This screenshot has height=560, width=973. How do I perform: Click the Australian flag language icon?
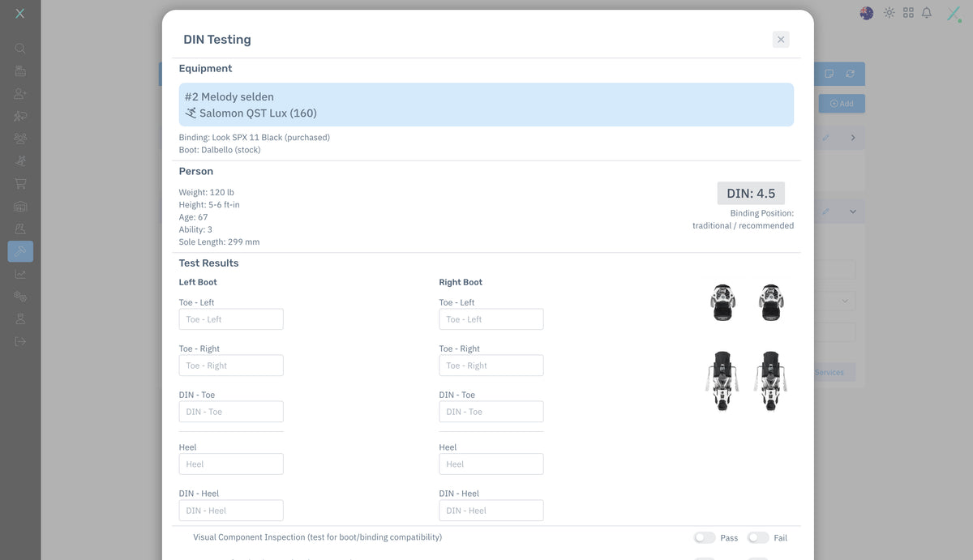[x=867, y=13]
